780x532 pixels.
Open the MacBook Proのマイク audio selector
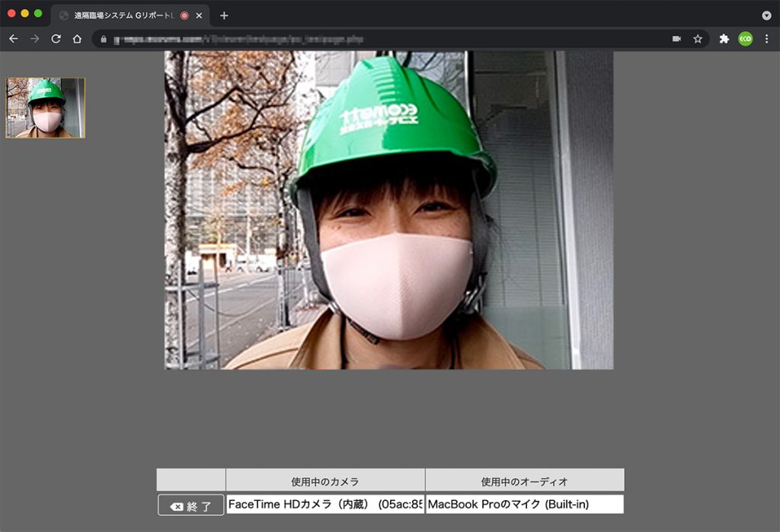point(525,504)
